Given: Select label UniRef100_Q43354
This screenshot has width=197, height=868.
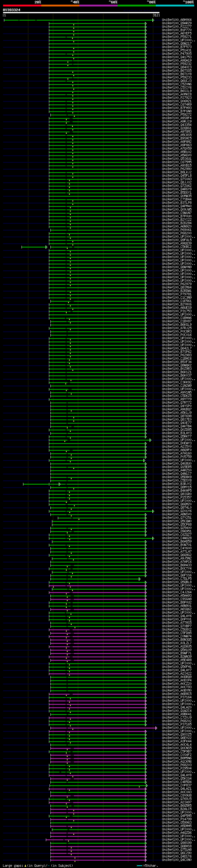Looking at the screenshot, I should point(177,125).
